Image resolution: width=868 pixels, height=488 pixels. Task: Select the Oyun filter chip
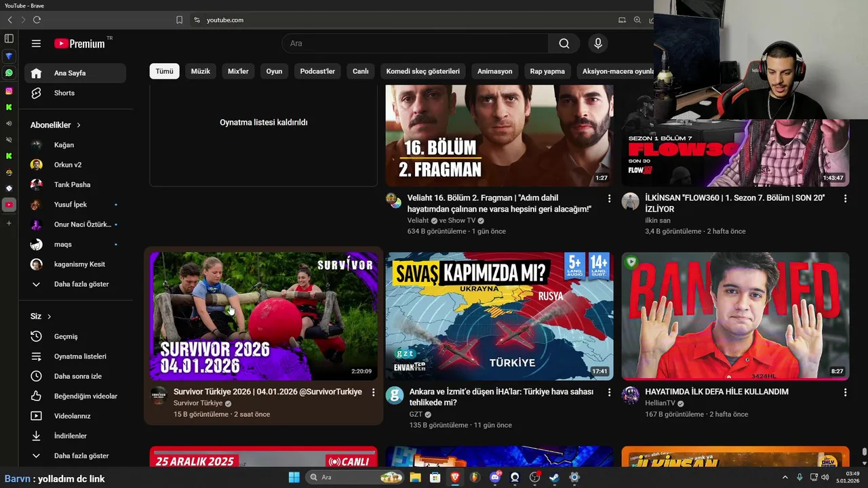(274, 71)
